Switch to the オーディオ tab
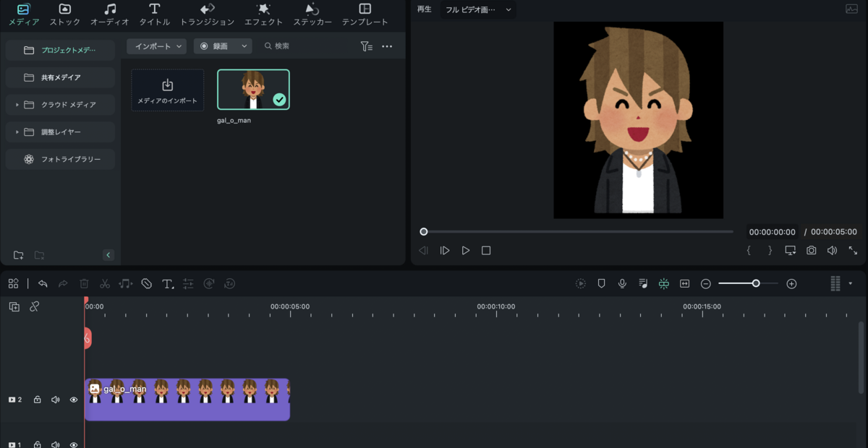The image size is (868, 448). pos(109,14)
